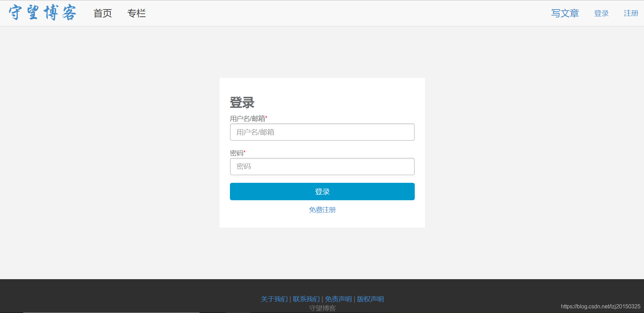This screenshot has height=313, width=644.
Task: Click the 登录 heading in the login card
Action: point(242,103)
